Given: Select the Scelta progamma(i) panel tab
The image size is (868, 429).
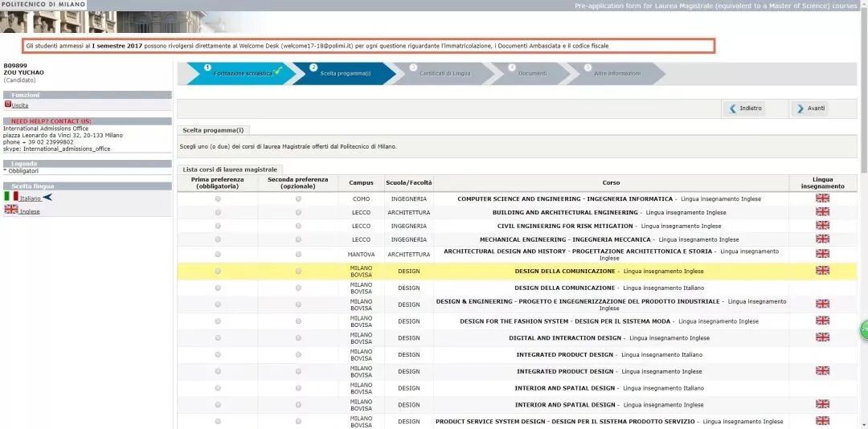Looking at the screenshot, I should pyautogui.click(x=213, y=130).
